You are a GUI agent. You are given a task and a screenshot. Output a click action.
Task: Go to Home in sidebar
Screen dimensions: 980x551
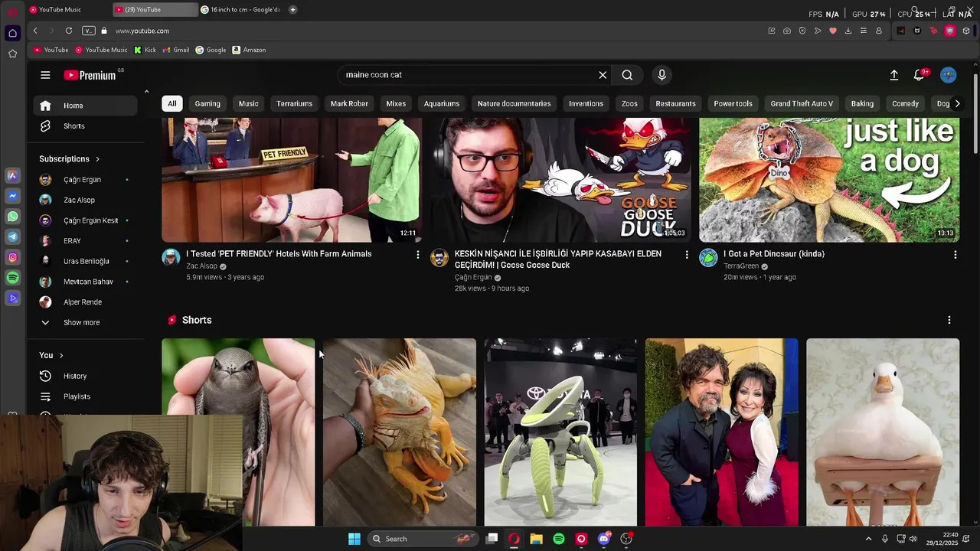click(86, 106)
